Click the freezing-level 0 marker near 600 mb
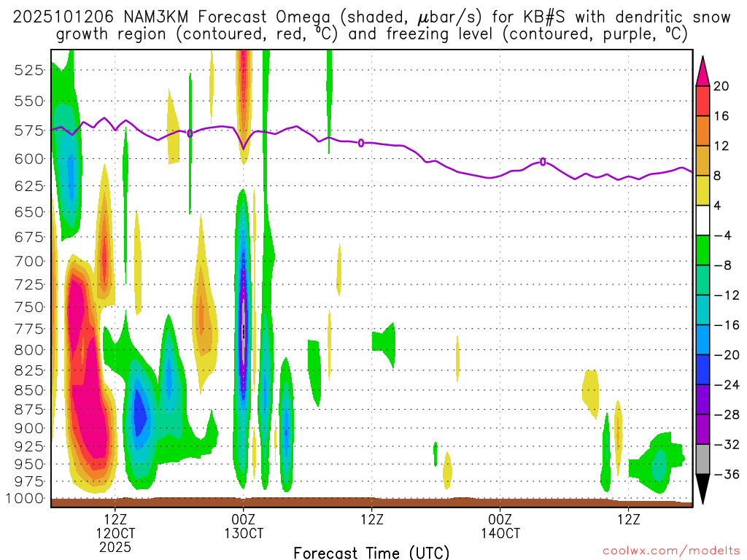Screen dimensions: 747x560 (543, 162)
